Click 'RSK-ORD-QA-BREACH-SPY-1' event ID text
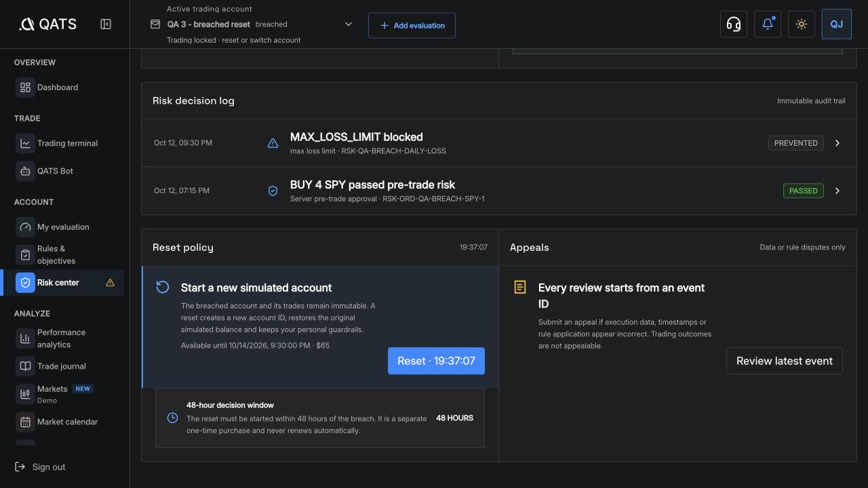This screenshot has height=488, width=868. point(433,199)
